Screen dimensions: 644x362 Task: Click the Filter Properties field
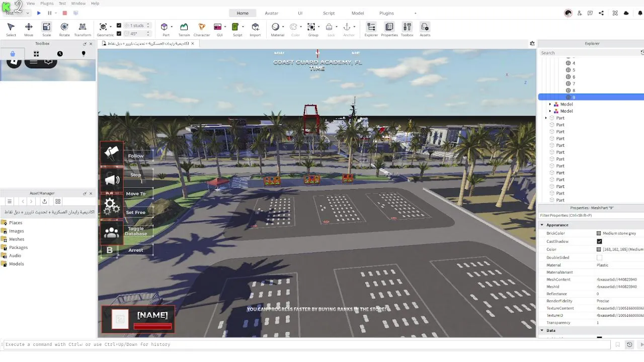coord(591,215)
